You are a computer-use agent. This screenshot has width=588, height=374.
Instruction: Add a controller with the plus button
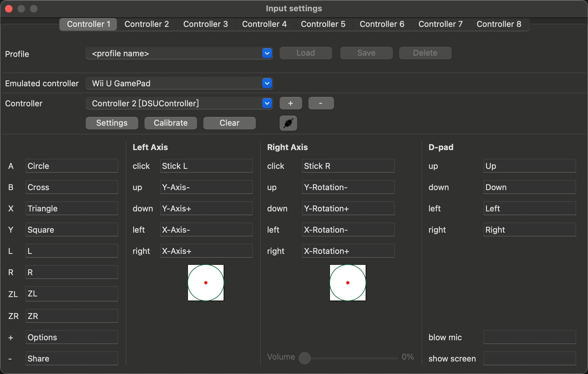click(291, 103)
